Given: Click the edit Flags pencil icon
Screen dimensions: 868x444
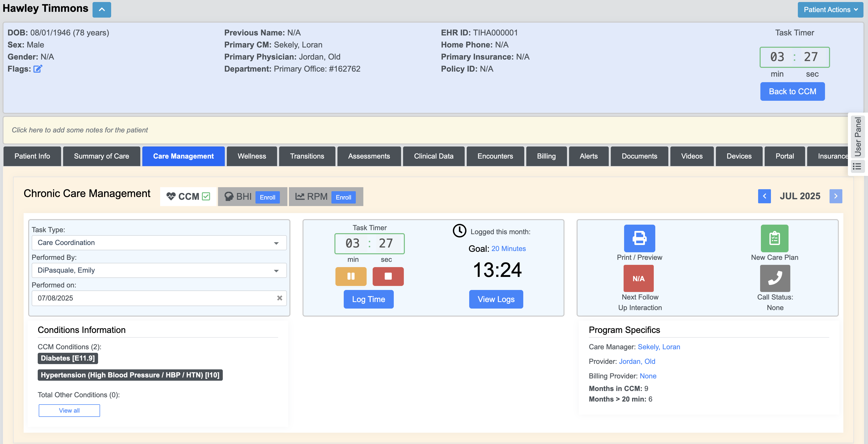Looking at the screenshot, I should 38,69.
